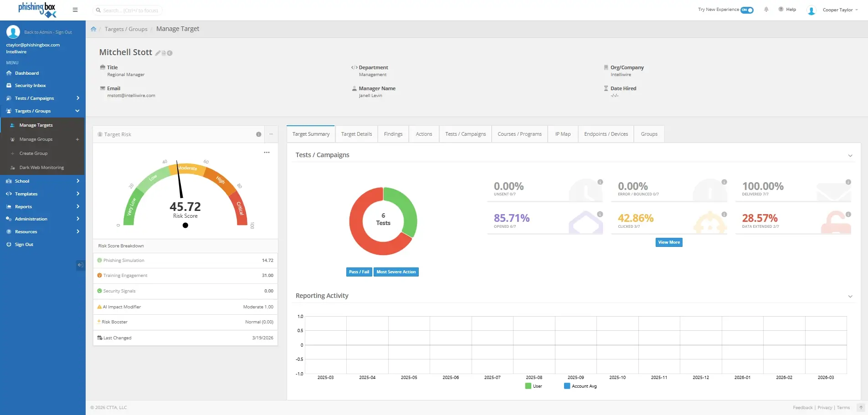Screen dimensions: 868x415
Task: Click the search input field
Action: click(130, 10)
